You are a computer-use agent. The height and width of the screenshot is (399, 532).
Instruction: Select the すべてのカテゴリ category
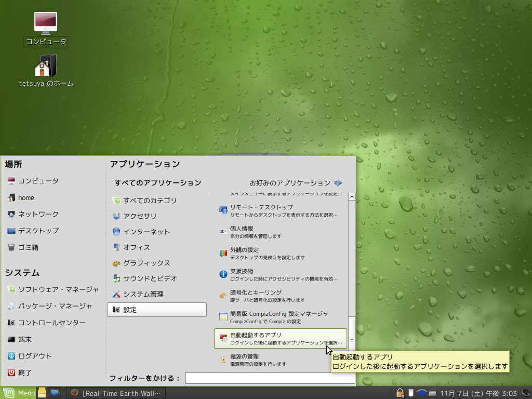click(x=157, y=201)
